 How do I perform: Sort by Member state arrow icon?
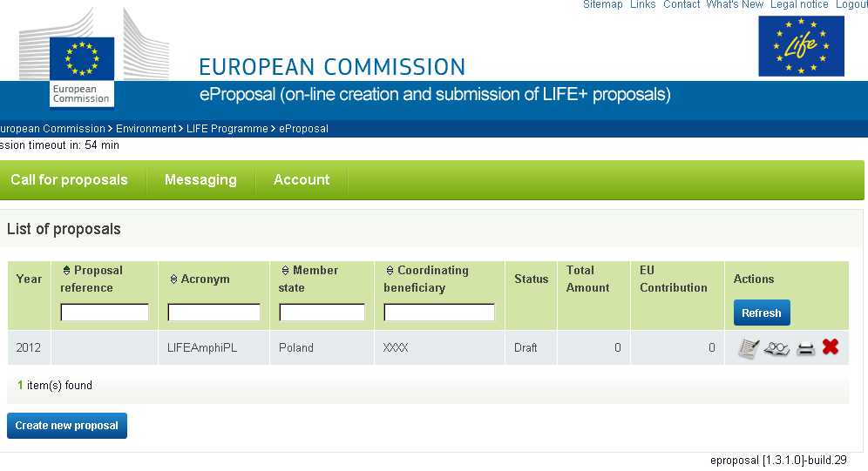point(286,271)
